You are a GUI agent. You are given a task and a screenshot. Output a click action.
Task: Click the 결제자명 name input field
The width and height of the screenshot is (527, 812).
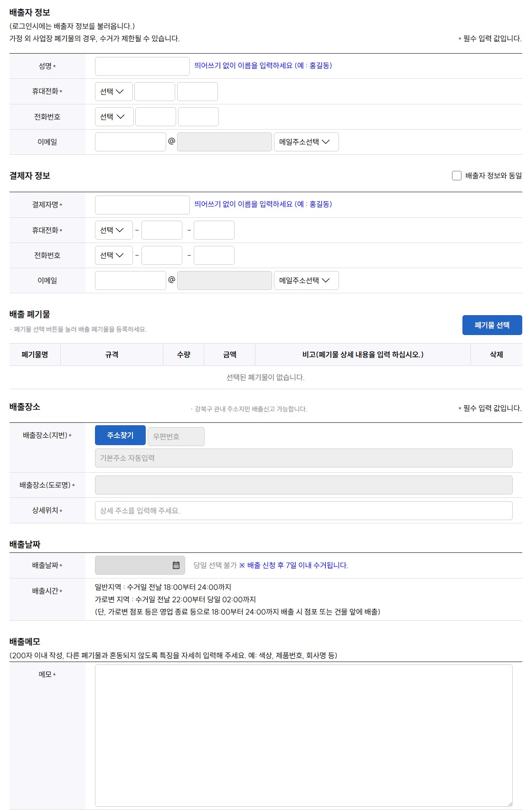(x=141, y=205)
